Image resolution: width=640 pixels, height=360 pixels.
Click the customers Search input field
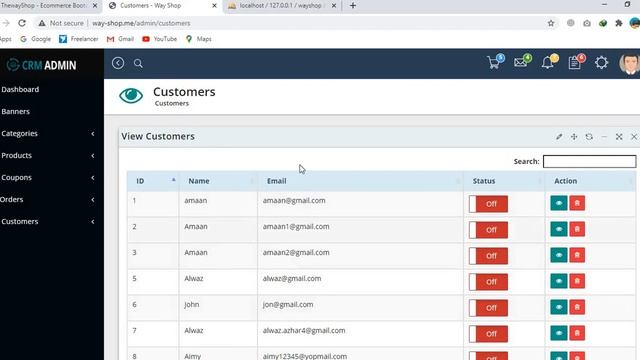click(x=589, y=161)
